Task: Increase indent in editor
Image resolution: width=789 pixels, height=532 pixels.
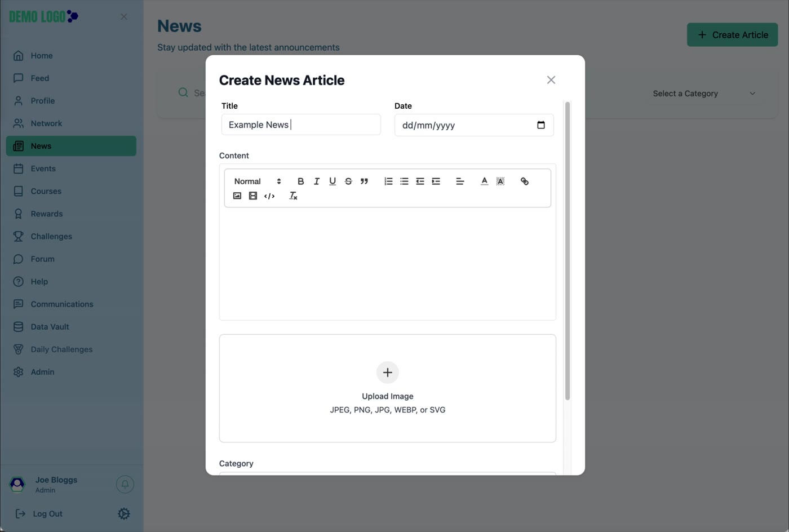Action: tap(436, 181)
